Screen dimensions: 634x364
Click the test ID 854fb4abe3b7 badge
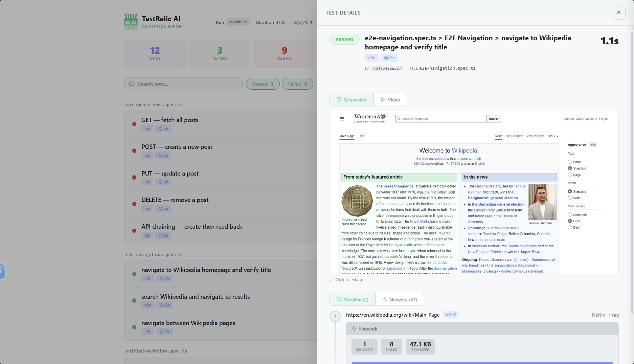tap(387, 68)
